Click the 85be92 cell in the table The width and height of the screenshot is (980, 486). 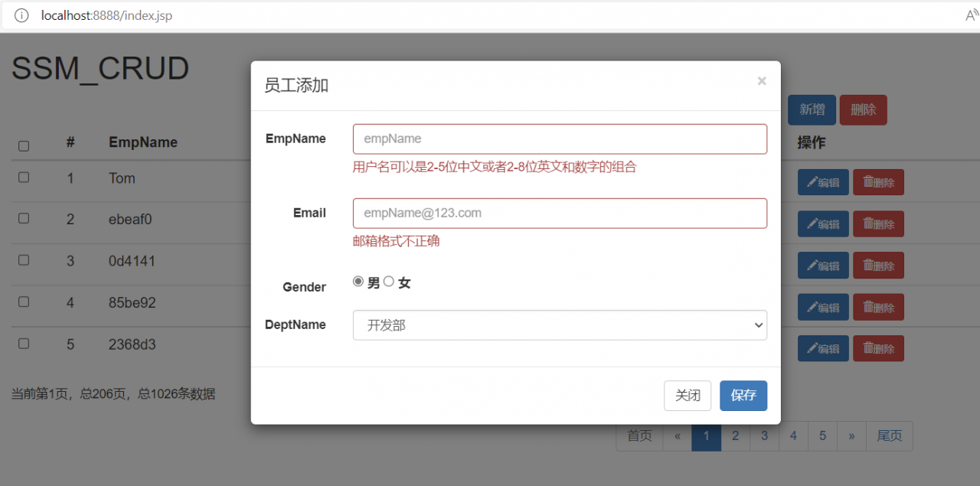(132, 303)
